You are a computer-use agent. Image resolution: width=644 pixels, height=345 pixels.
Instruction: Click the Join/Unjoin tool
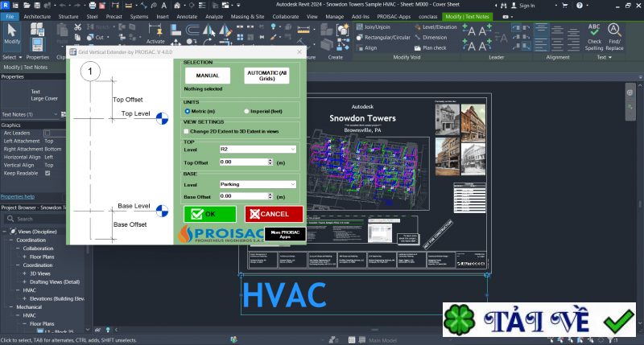378,27
